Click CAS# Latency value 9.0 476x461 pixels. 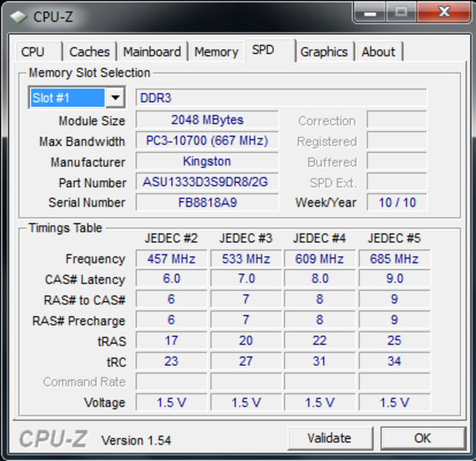(x=394, y=278)
